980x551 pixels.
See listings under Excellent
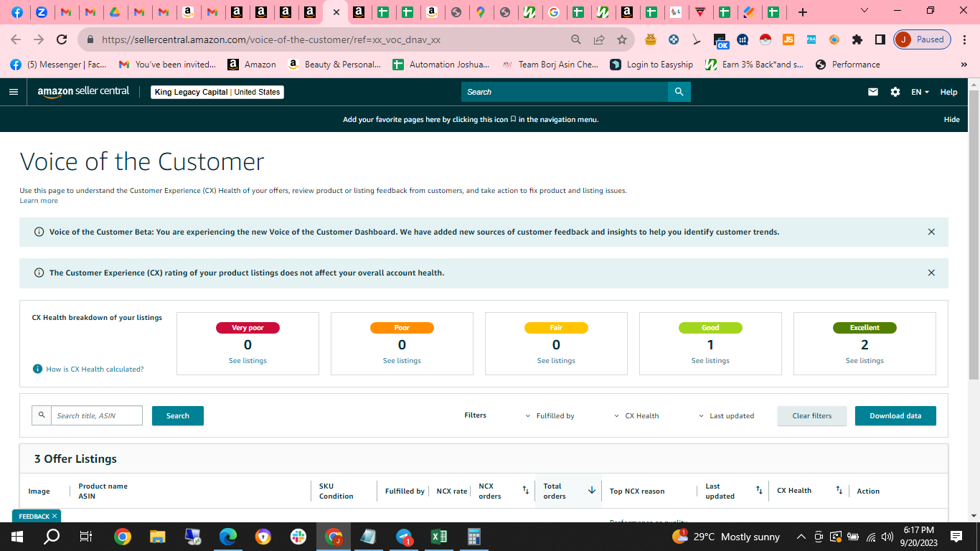tap(864, 361)
